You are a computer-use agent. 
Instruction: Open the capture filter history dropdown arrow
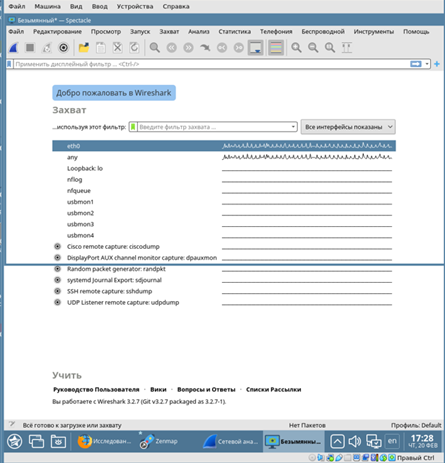293,127
